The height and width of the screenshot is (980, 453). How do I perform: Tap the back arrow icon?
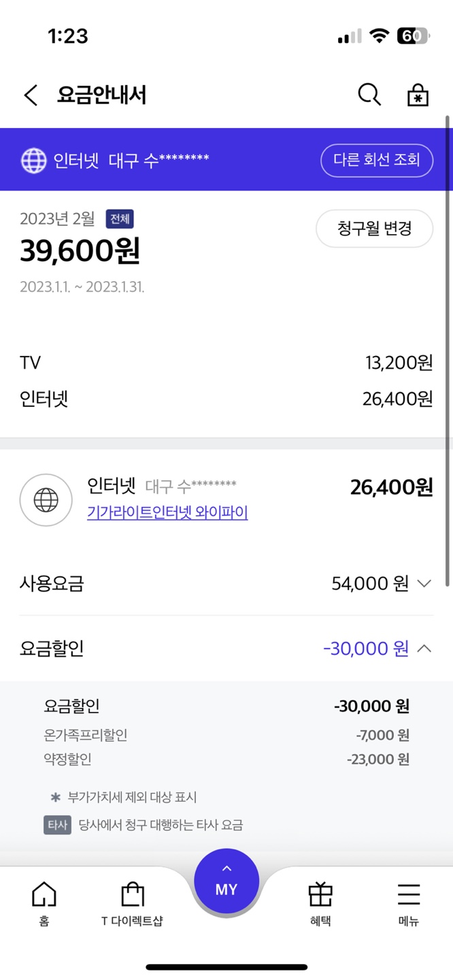click(31, 95)
